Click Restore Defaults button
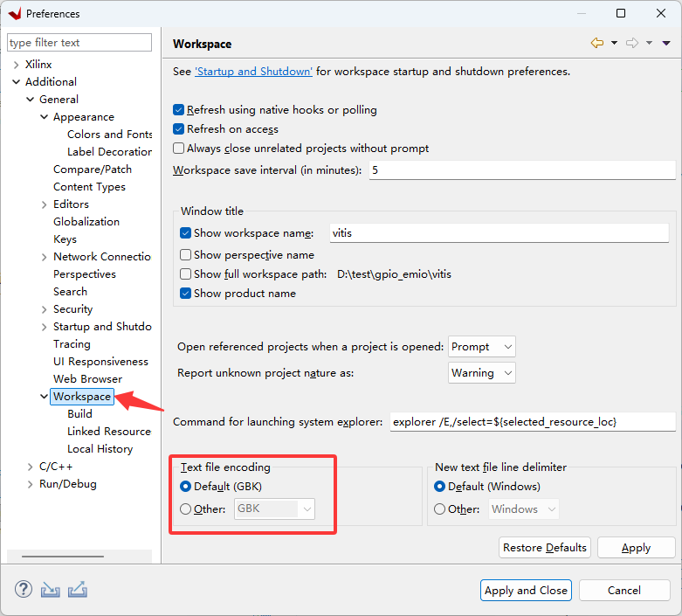Viewport: 682px width, 616px height. pyautogui.click(x=545, y=547)
